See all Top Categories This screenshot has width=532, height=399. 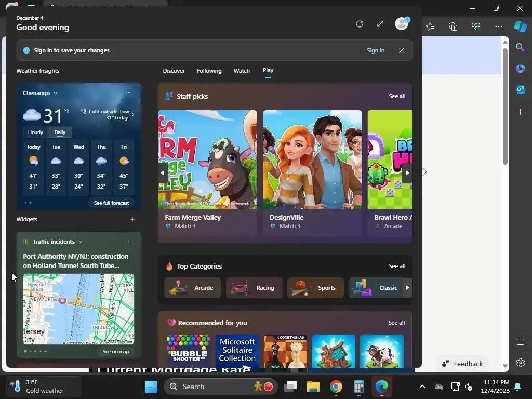point(397,266)
